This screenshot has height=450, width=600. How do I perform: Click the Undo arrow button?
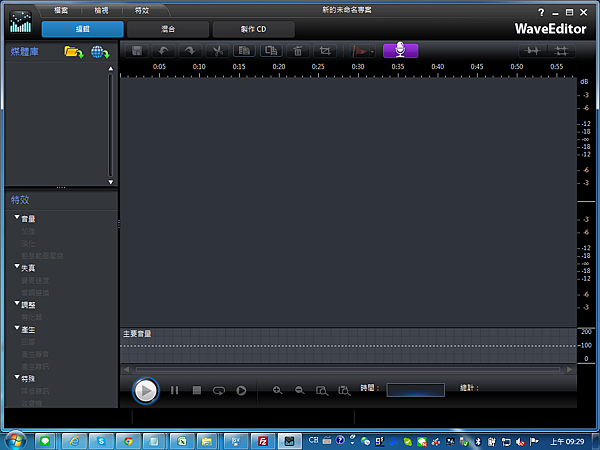tap(164, 51)
